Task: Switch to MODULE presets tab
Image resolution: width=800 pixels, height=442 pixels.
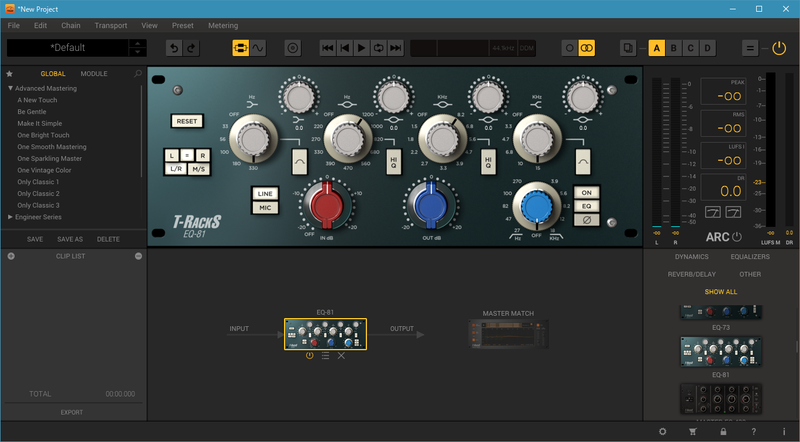Action: (94, 73)
